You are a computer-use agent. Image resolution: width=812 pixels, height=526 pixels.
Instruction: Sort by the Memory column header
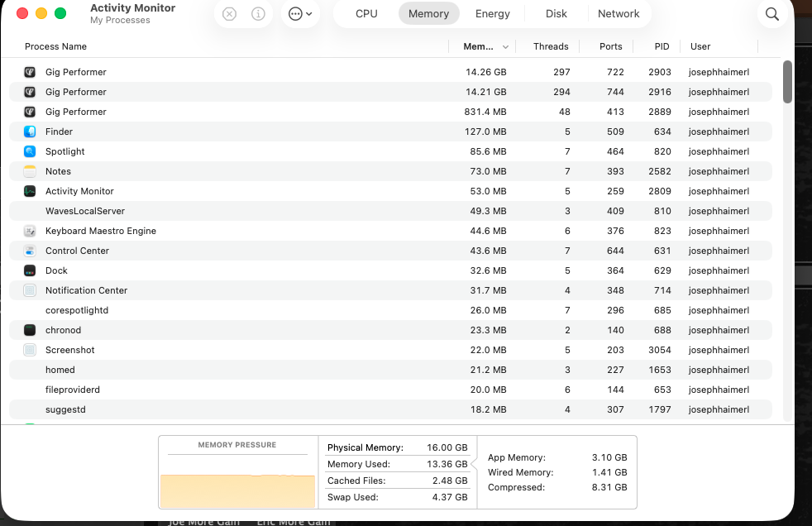(479, 47)
